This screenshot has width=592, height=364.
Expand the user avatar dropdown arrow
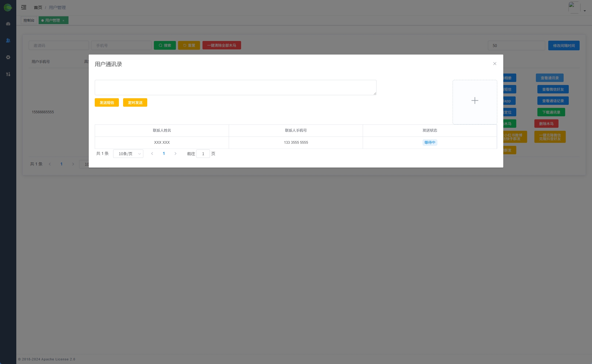click(x=584, y=11)
